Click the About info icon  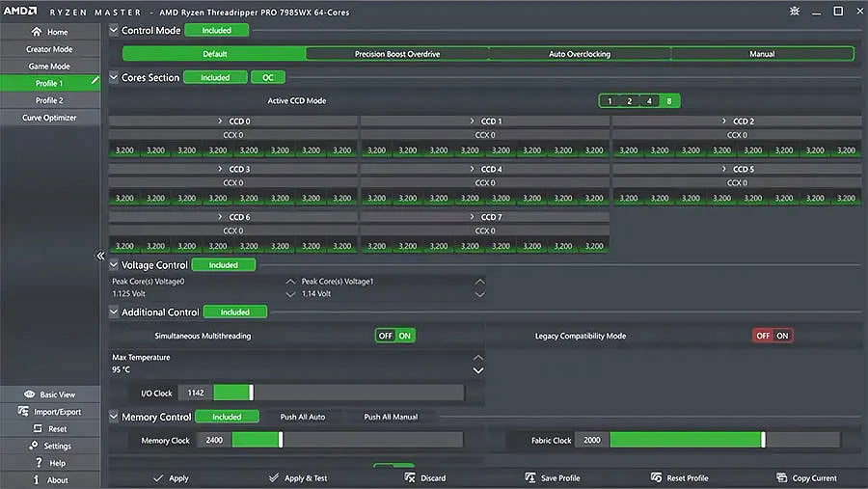point(37,479)
